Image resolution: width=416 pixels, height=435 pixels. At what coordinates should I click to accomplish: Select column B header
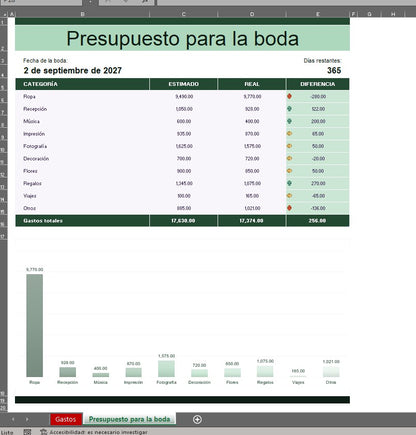(82, 14)
